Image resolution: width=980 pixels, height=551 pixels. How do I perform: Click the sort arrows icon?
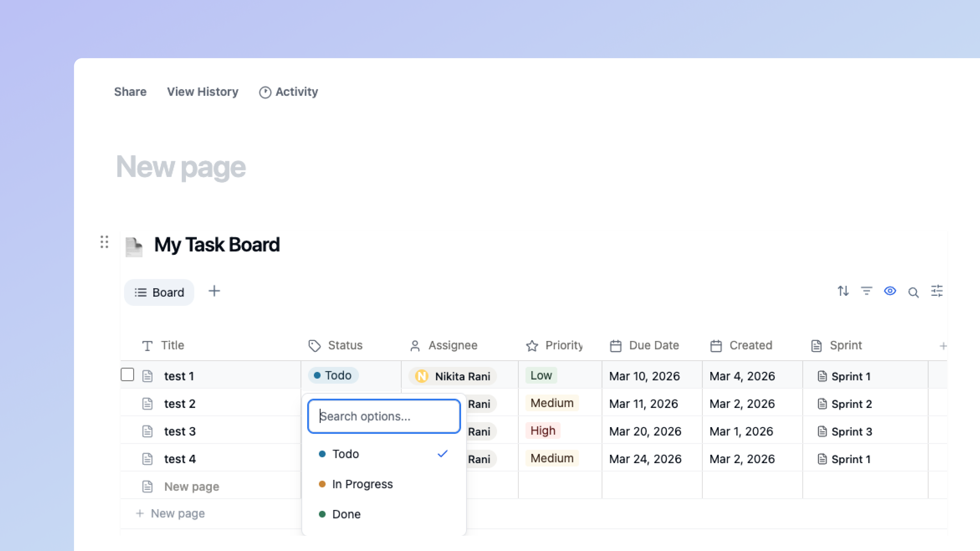point(843,291)
